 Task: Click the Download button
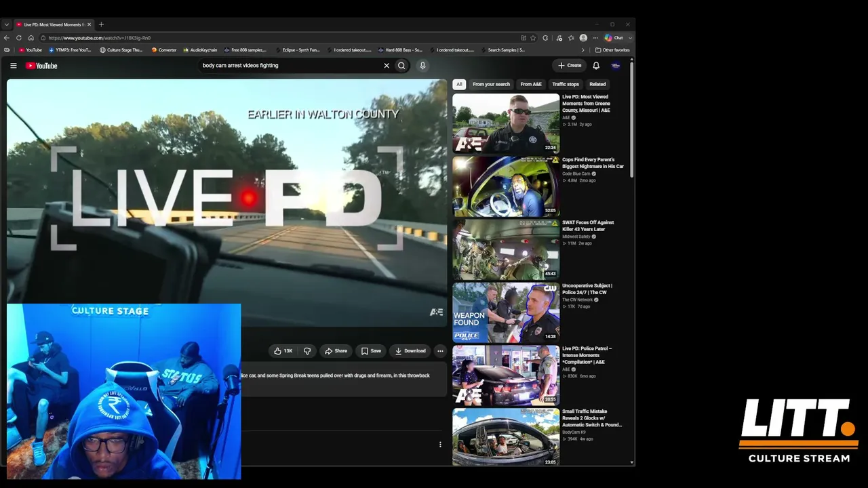410,351
